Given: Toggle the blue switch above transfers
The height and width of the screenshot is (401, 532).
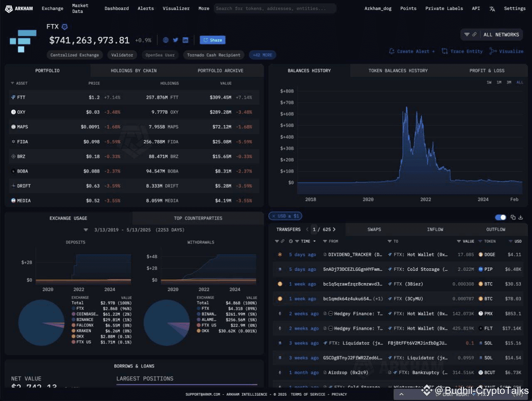Looking at the screenshot, I should [x=500, y=217].
